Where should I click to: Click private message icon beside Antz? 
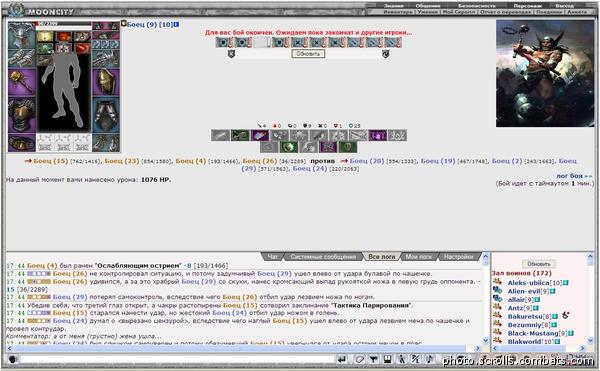pos(497,307)
